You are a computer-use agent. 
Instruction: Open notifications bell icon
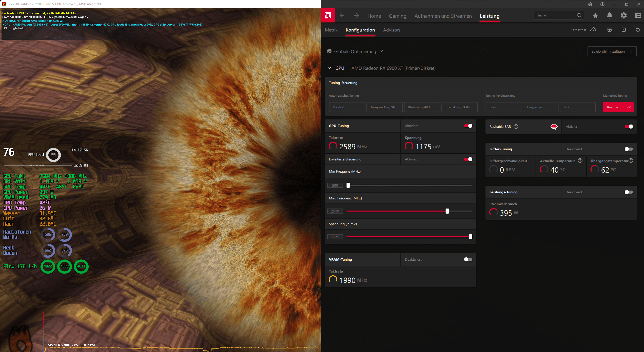(x=610, y=16)
